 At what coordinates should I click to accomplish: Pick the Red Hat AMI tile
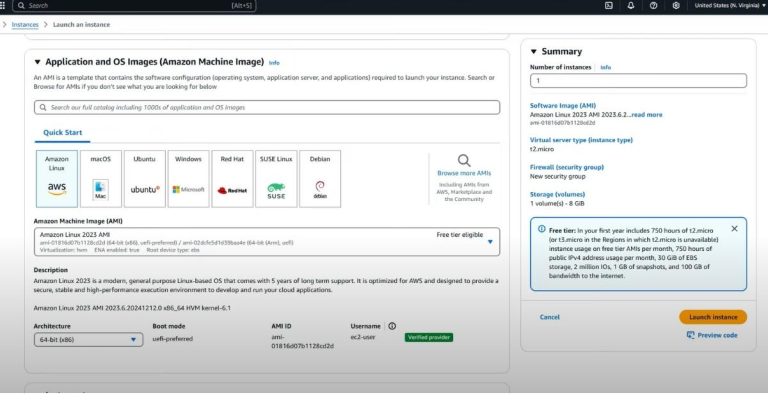232,178
